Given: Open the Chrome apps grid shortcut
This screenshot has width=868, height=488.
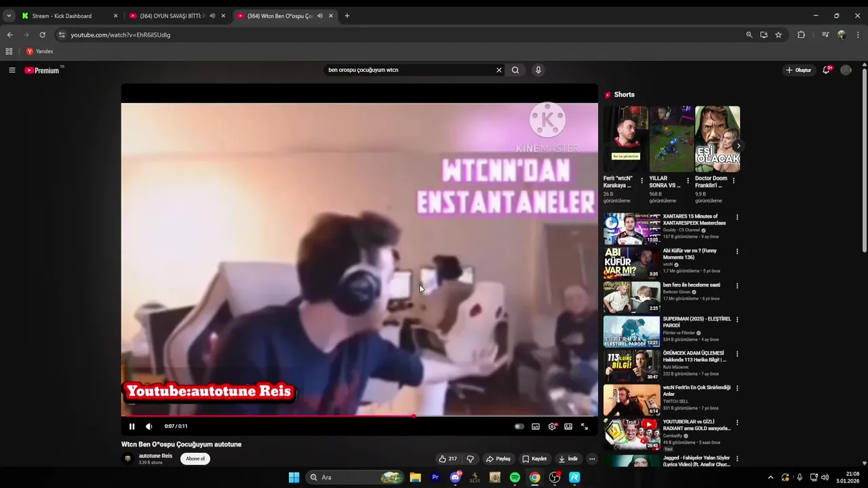Looking at the screenshot, I should coord(9,52).
